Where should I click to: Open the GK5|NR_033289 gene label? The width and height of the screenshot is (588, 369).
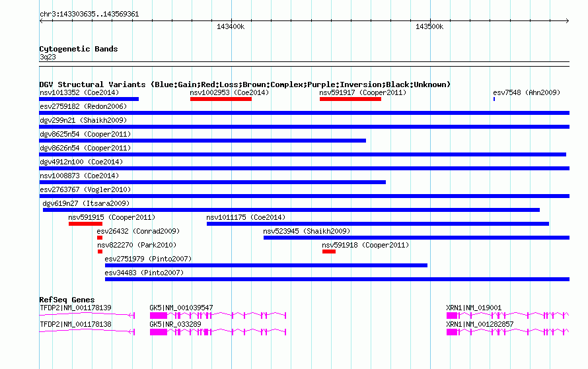point(175,324)
